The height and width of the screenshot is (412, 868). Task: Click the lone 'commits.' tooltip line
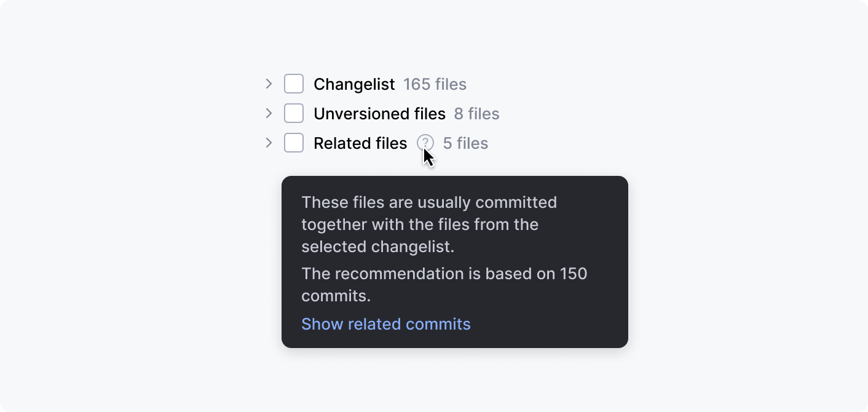pyautogui.click(x=336, y=296)
